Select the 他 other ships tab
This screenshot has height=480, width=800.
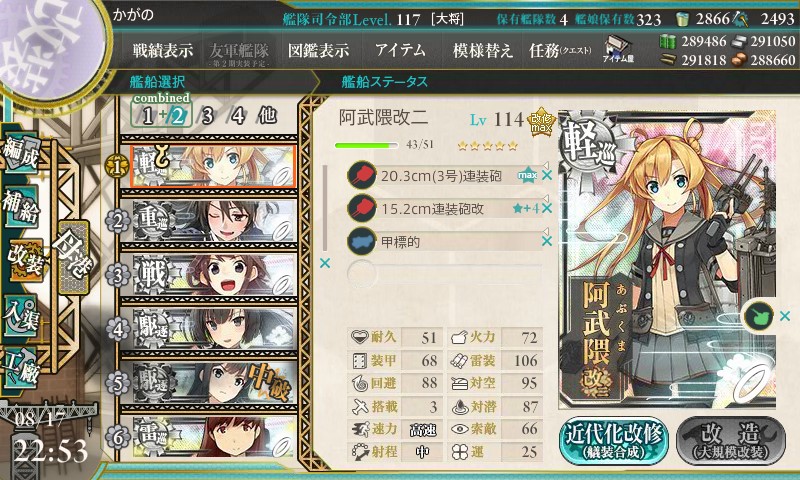[x=267, y=116]
